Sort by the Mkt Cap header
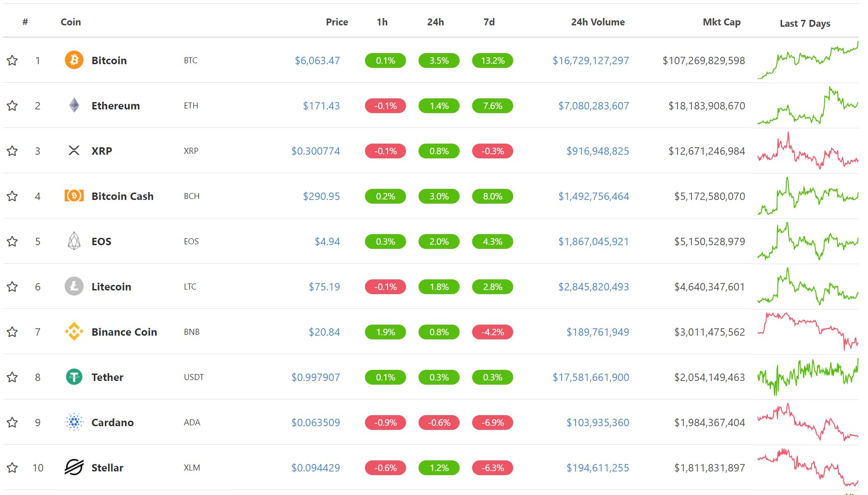The height and width of the screenshot is (495, 868). [x=722, y=22]
